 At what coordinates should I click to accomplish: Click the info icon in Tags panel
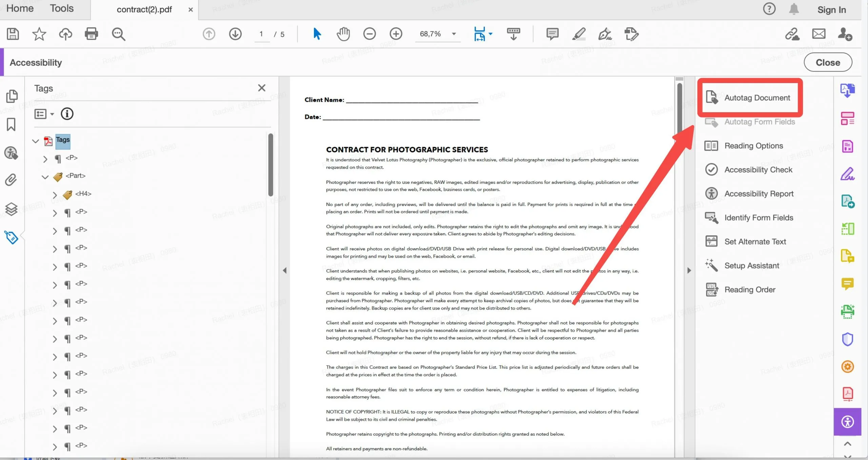67,114
